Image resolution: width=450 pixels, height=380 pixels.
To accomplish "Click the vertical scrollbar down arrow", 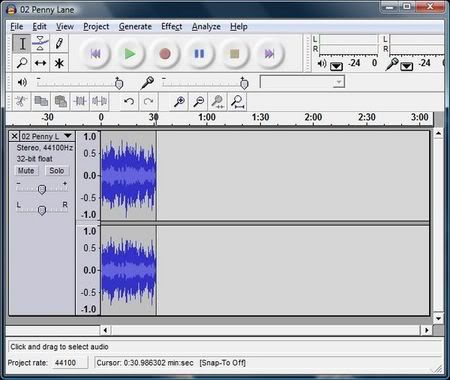I will point(438,318).
